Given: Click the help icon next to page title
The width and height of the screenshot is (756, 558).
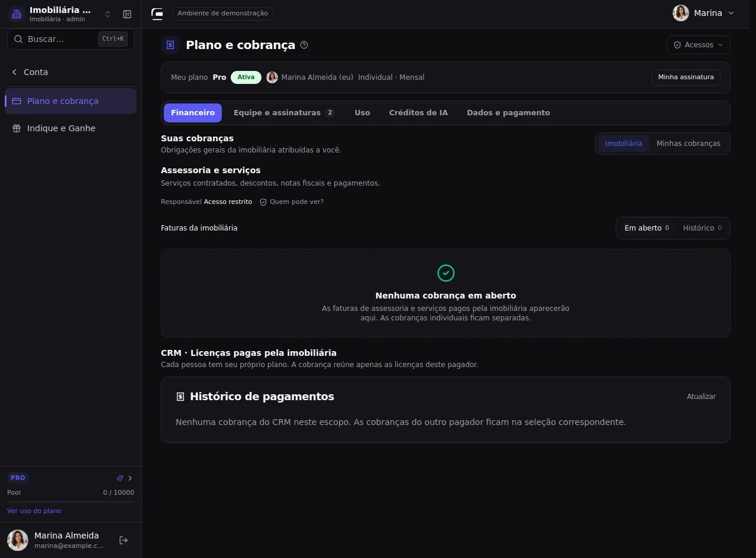Looking at the screenshot, I should 304,45.
